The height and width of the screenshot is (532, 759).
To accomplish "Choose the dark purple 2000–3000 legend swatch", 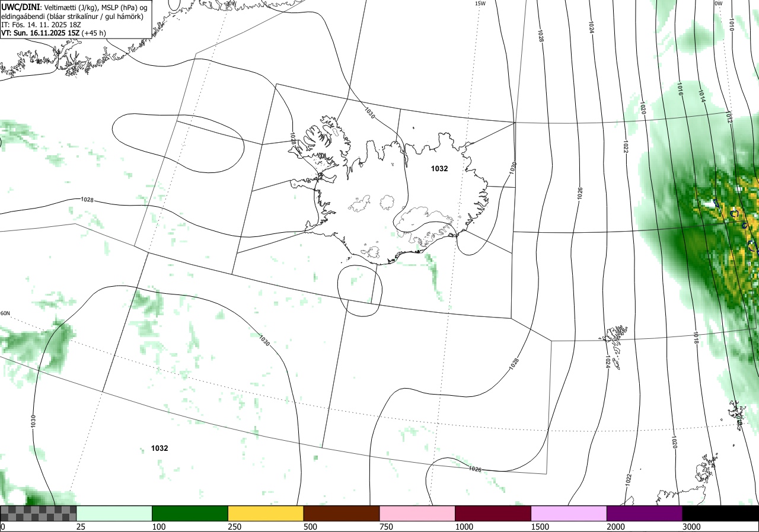I will coord(645,513).
